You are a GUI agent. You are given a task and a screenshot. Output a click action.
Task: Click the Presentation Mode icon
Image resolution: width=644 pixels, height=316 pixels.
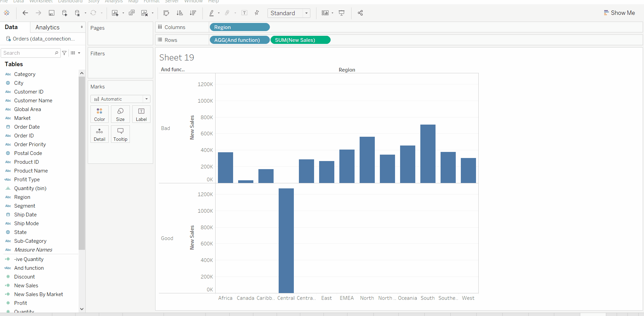342,13
